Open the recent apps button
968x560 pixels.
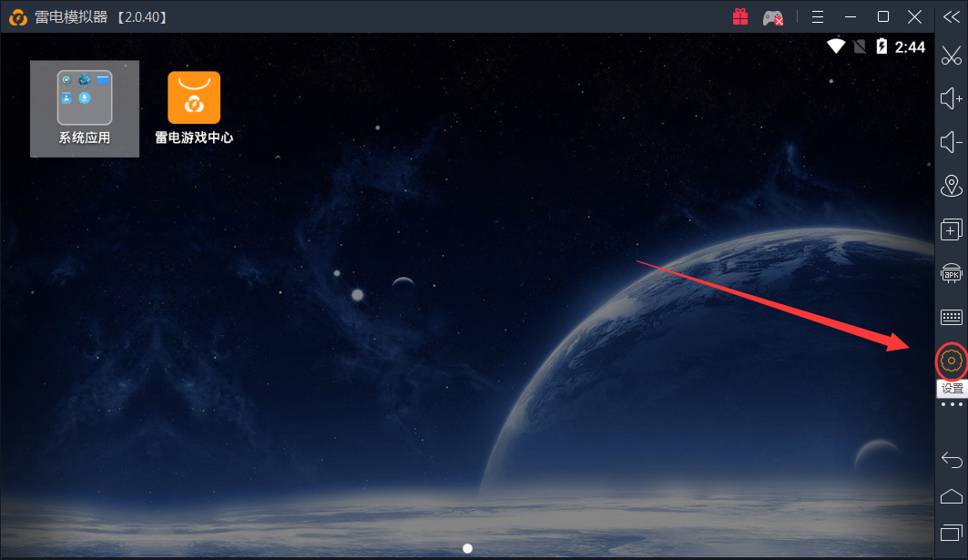pyautogui.click(x=952, y=531)
